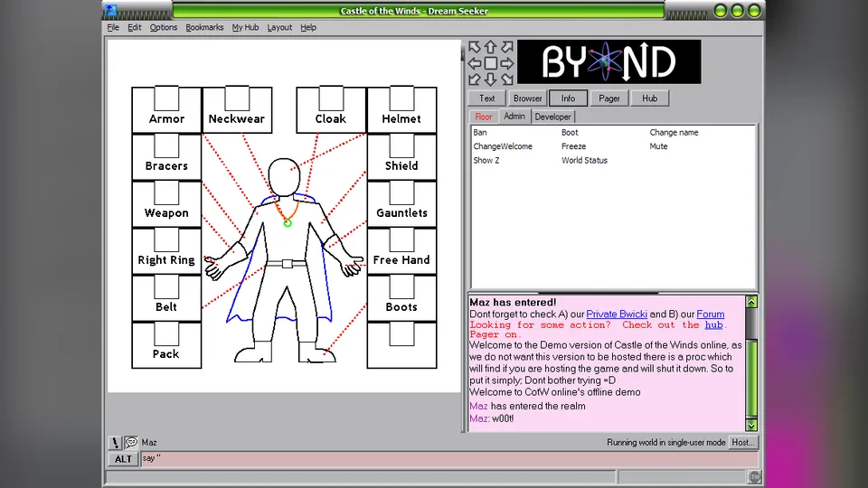Viewport: 868px width, 488px height.
Task: Run the Change name verb
Action: [x=674, y=132]
